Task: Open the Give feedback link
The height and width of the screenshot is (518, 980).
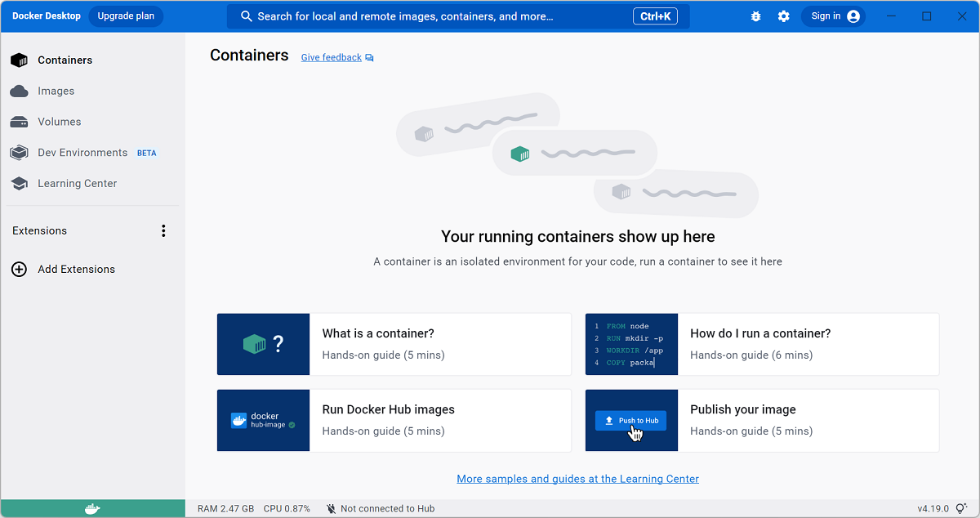Action: 331,56
